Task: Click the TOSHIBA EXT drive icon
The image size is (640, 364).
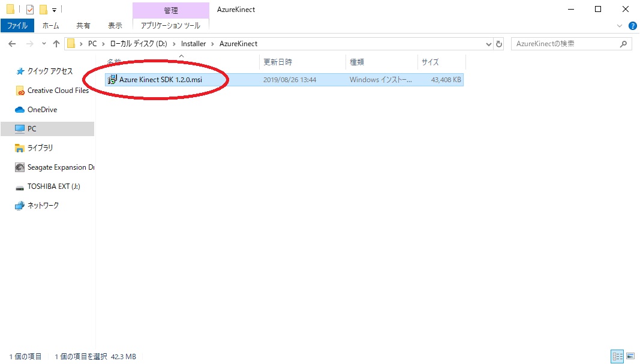Action: [x=20, y=187]
